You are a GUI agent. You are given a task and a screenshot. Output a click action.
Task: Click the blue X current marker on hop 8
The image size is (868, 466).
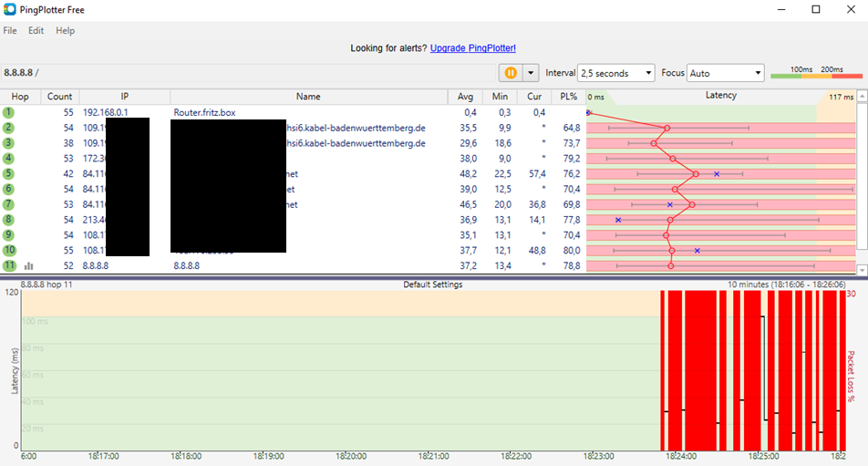(618, 220)
